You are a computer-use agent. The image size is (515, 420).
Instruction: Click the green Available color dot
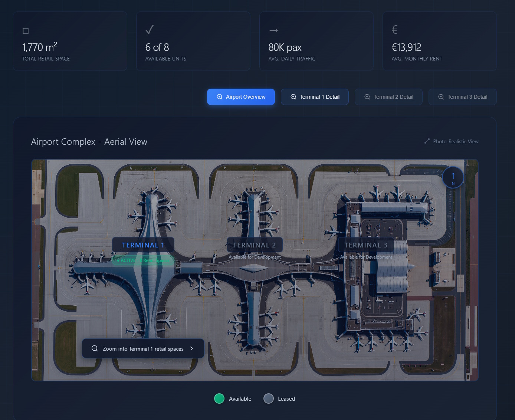coord(219,398)
